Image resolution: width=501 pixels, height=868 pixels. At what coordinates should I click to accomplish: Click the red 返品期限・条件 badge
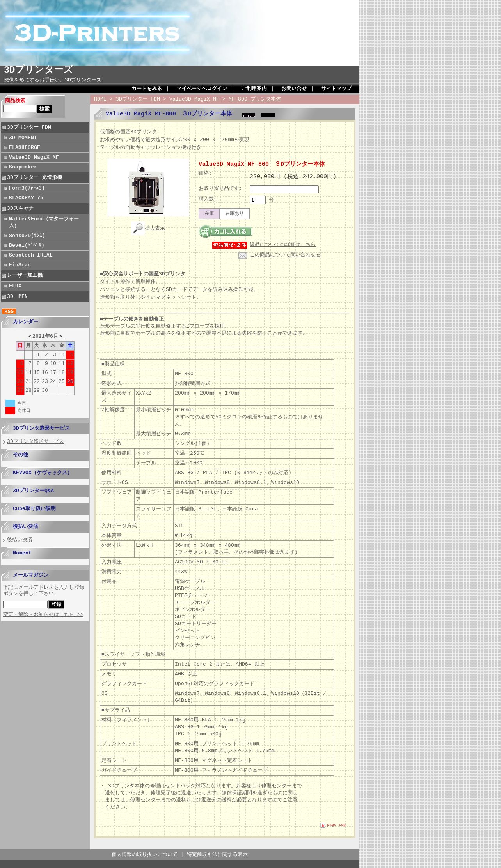point(229,245)
